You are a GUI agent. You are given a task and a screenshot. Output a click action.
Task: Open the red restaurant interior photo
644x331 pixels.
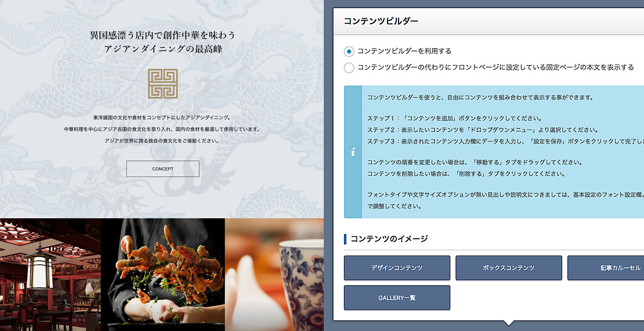point(50,275)
